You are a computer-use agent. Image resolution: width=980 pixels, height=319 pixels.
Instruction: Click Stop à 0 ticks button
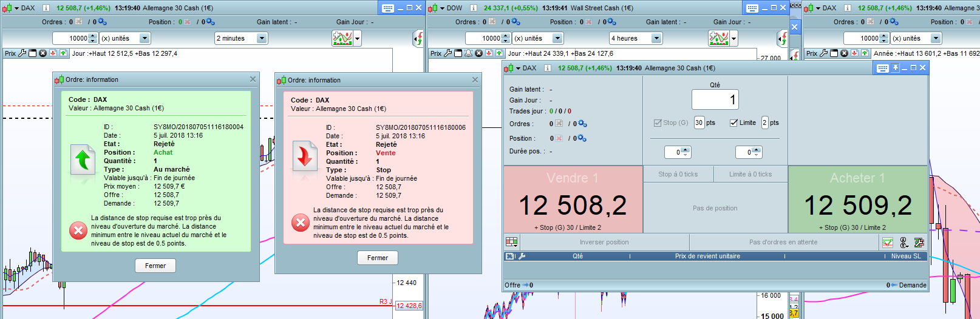(678, 174)
